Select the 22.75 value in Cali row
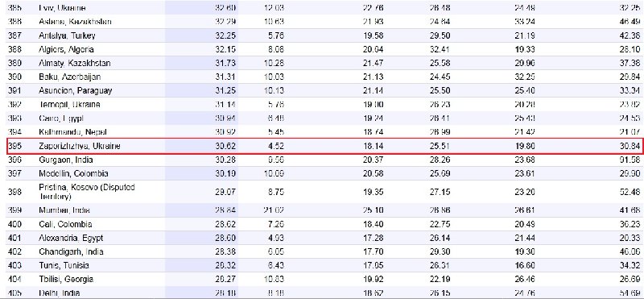The image size is (644, 299). coord(440,225)
